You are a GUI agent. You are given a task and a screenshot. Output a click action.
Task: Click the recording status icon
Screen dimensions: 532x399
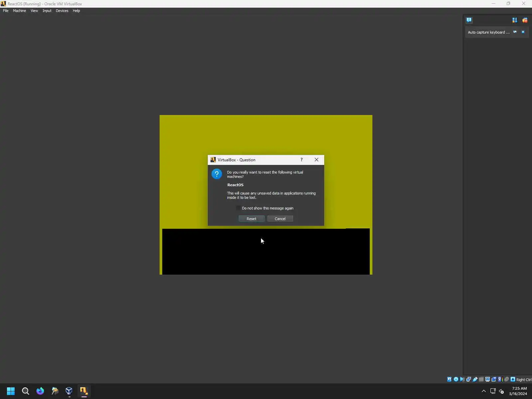[494, 379]
